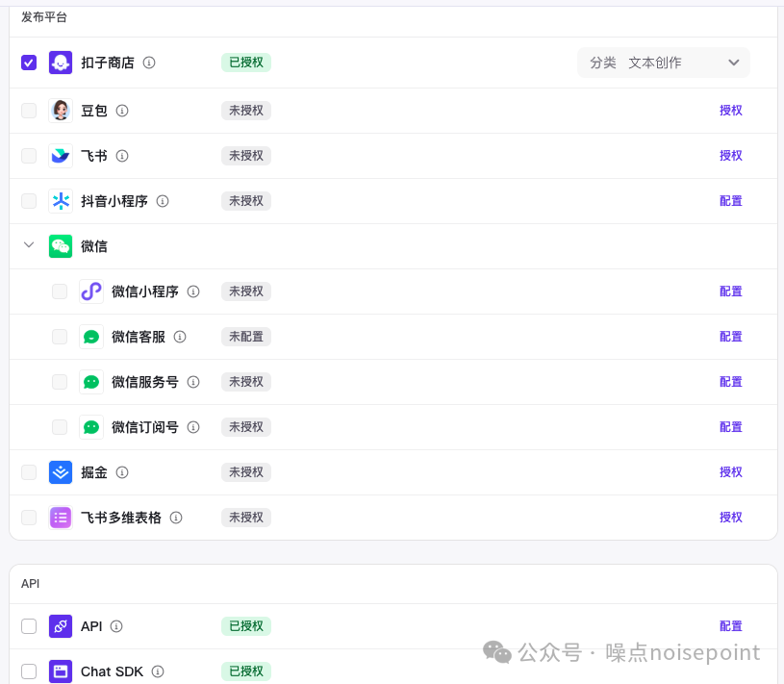
Task: Click the green 微信 logo icon
Action: tap(61, 246)
